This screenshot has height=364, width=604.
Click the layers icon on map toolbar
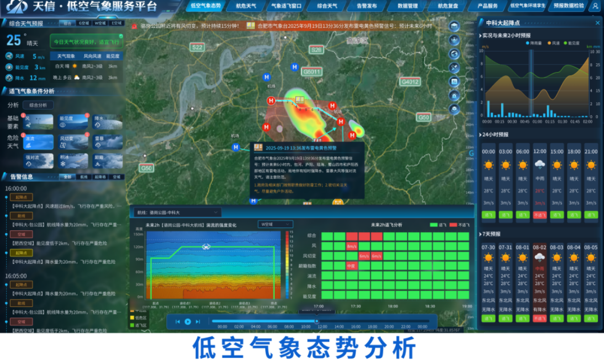click(x=454, y=26)
